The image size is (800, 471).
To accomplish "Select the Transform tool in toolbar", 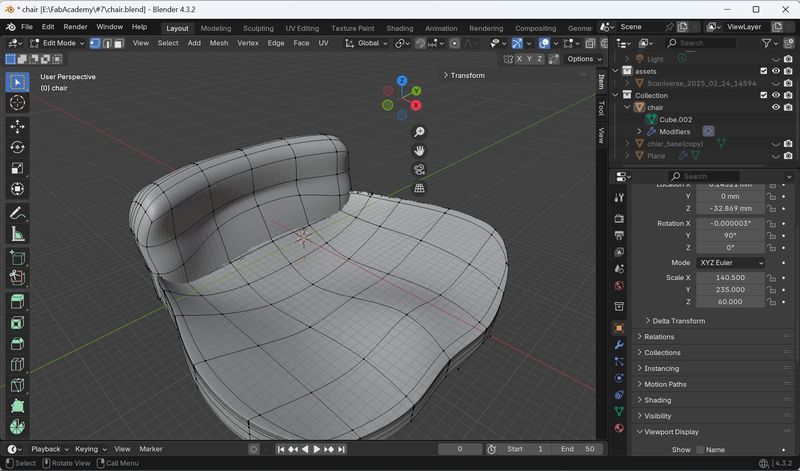I will (17, 189).
